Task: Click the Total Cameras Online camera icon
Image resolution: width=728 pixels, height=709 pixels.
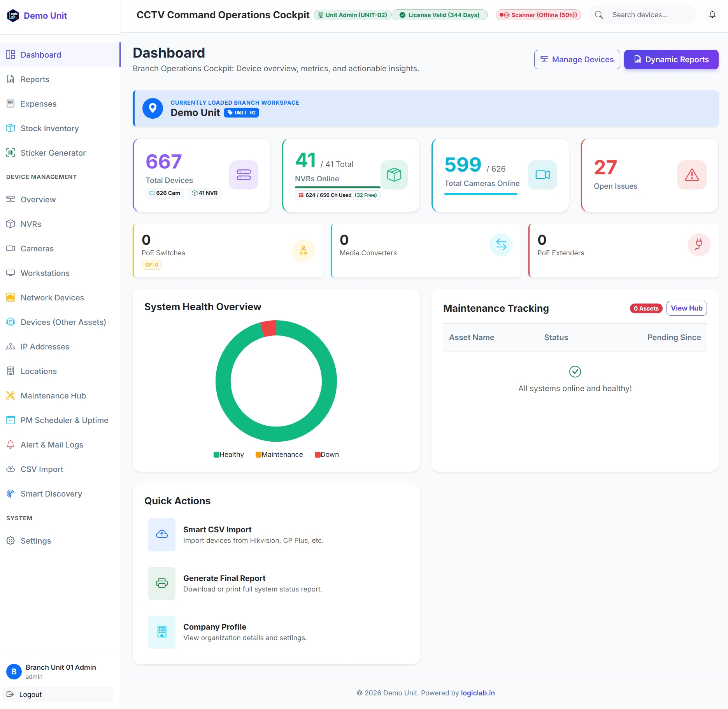Action: (542, 175)
